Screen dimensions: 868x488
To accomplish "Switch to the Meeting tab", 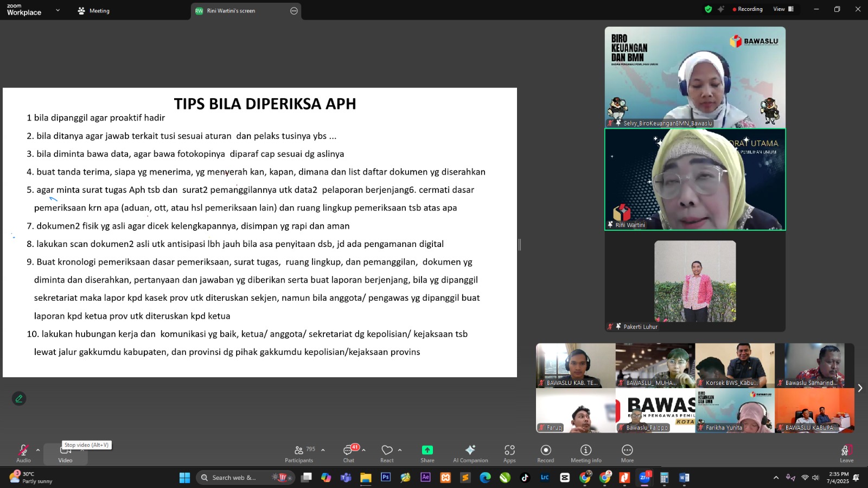I will coord(94,11).
